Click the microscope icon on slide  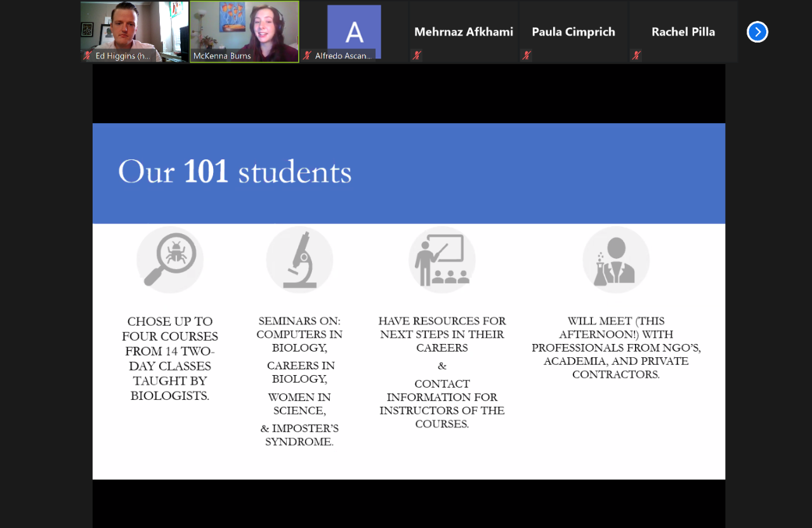pyautogui.click(x=299, y=260)
